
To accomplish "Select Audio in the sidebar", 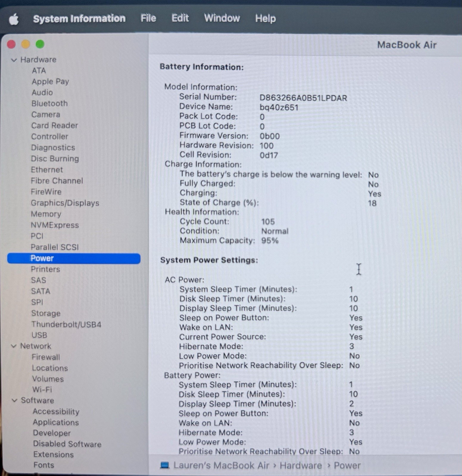I will click(x=42, y=93).
